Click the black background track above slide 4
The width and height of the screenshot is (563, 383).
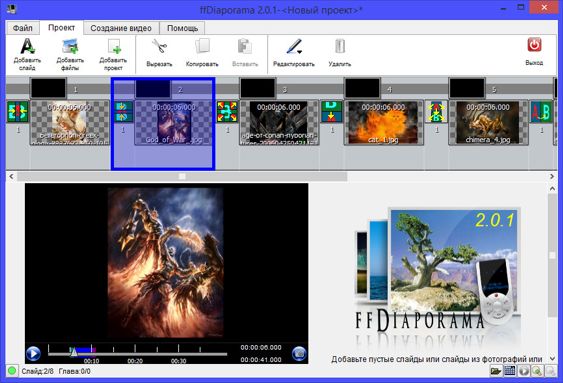coord(362,88)
